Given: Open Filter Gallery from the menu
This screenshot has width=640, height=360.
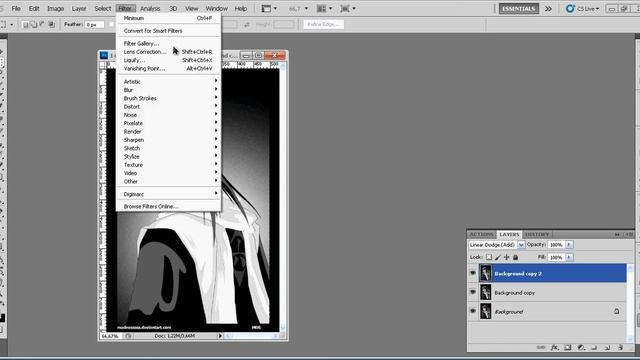Looking at the screenshot, I should pyautogui.click(x=169, y=43).
